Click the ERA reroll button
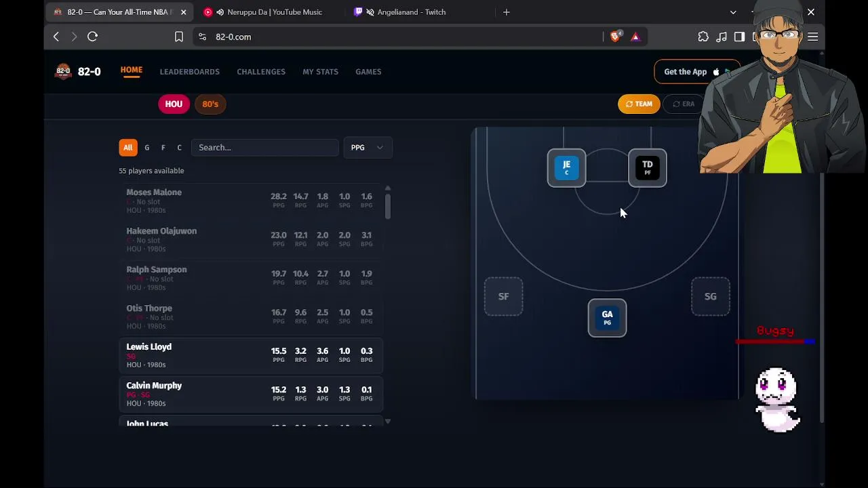Image resolution: width=868 pixels, height=488 pixels. [684, 104]
